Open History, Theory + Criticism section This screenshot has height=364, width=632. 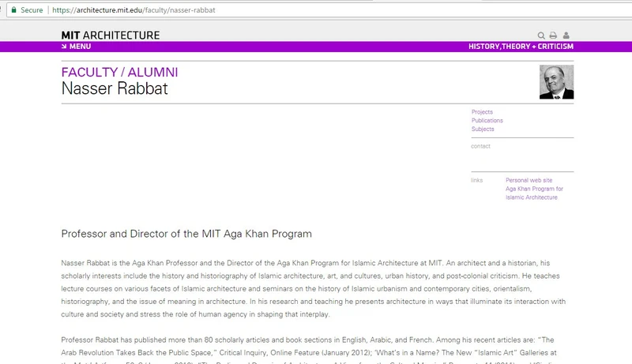521,47
